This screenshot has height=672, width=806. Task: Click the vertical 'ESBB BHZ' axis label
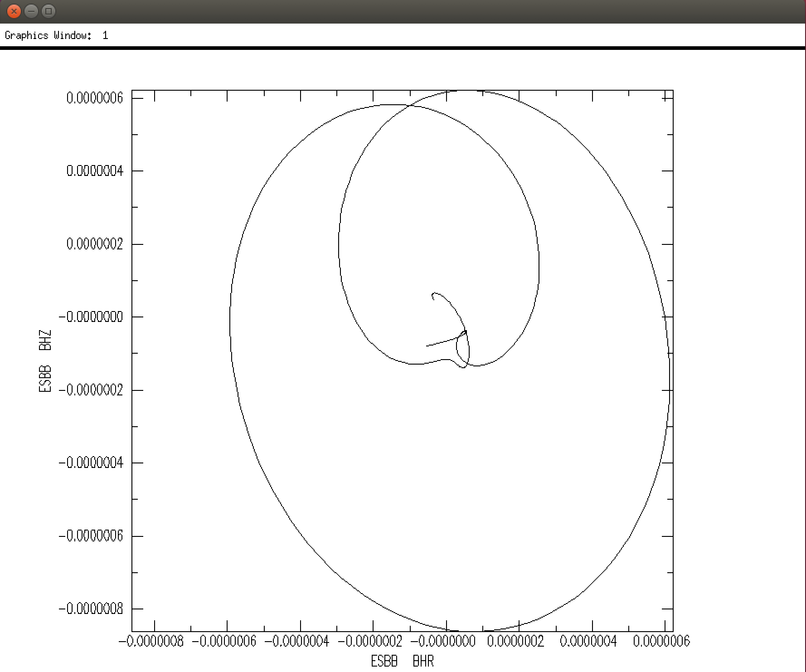tap(45, 361)
